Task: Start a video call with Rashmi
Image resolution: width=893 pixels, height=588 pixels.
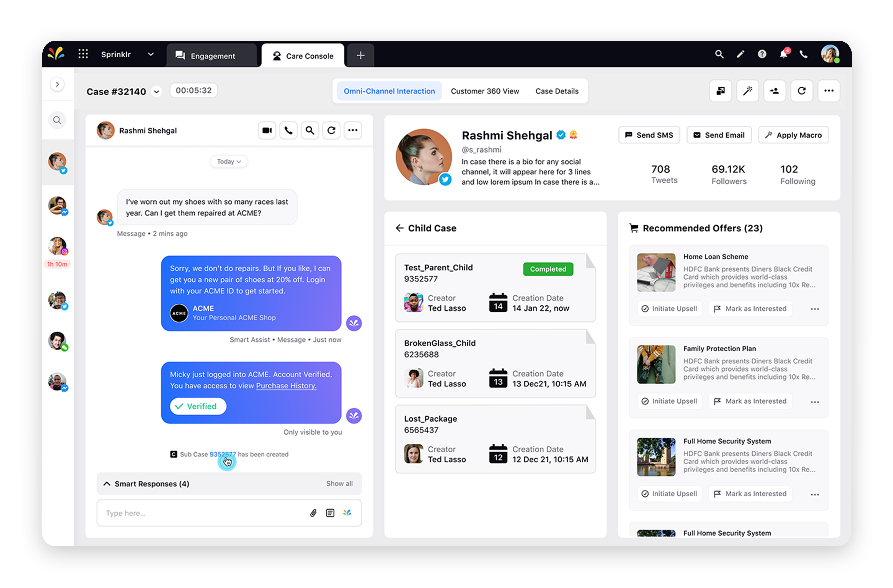Action: point(267,130)
